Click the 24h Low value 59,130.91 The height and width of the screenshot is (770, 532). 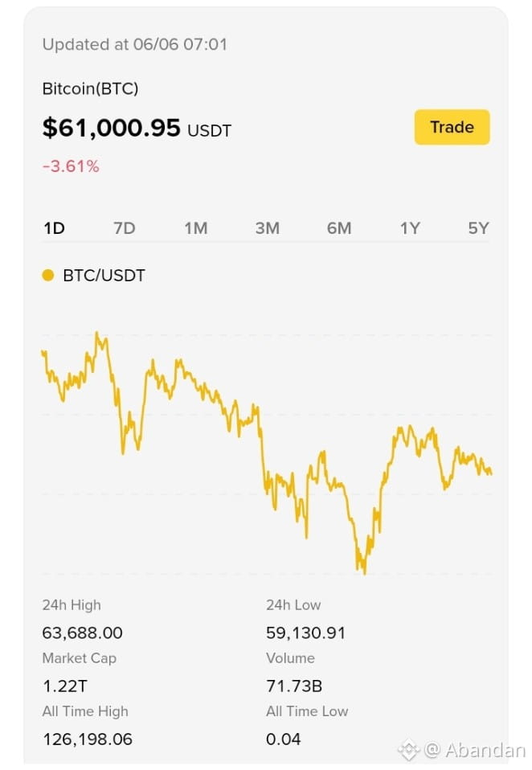(x=305, y=633)
